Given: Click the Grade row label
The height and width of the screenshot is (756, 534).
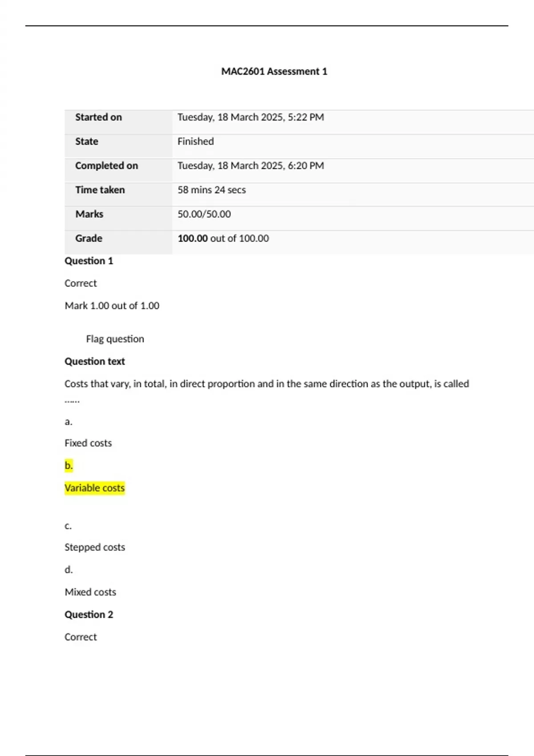Looking at the screenshot, I should tap(89, 238).
